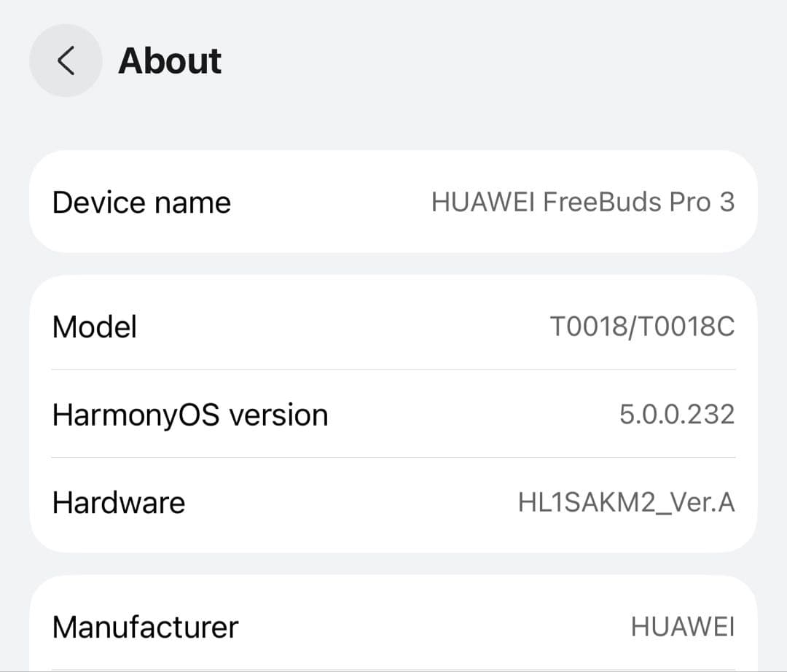
Task: Click the top device name card
Action: pos(393,202)
